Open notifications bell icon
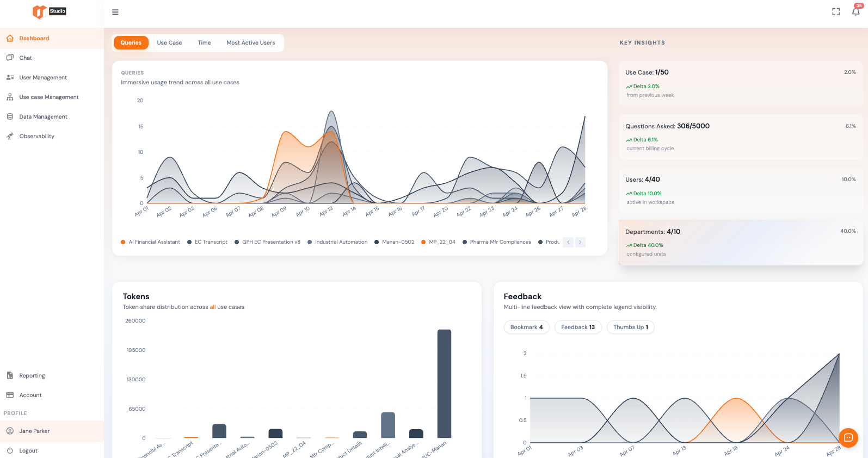Viewport: 868px width, 458px height. coord(856,11)
